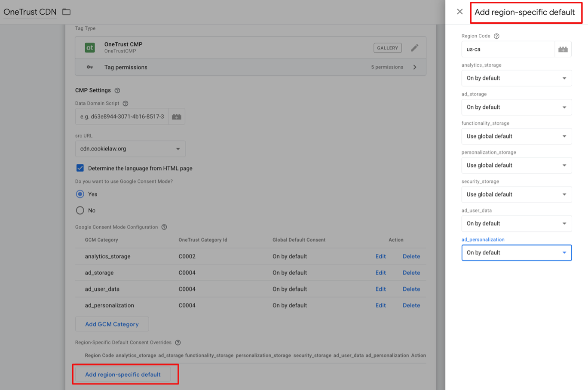Click the OneTrust CMP tag icon

pyautogui.click(x=90, y=47)
